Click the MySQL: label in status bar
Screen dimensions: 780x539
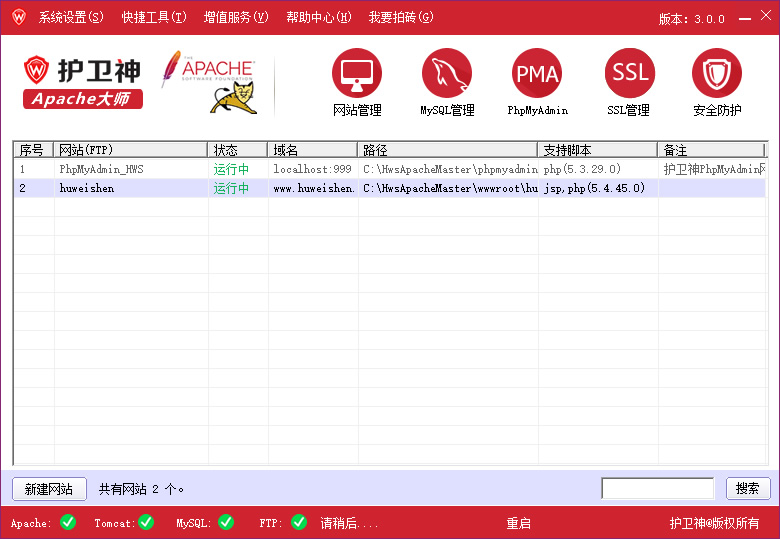194,523
